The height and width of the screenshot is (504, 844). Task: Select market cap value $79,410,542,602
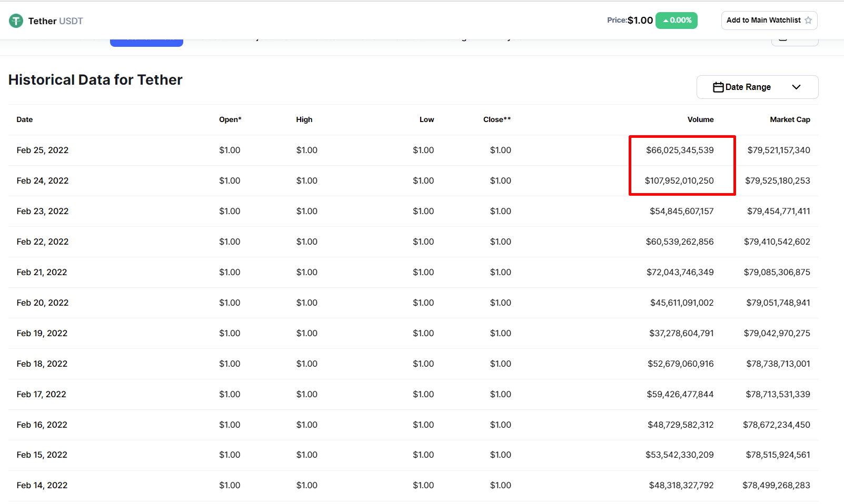click(777, 241)
